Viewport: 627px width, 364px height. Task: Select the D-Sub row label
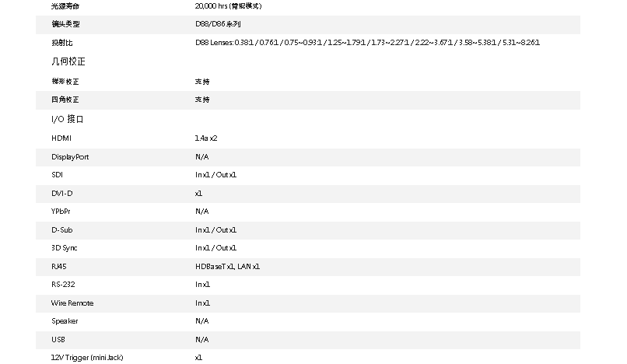point(62,230)
